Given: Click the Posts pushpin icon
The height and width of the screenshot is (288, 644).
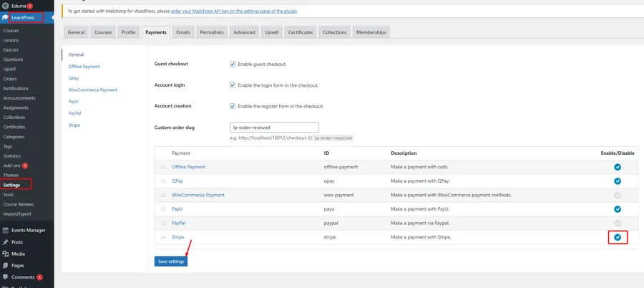Looking at the screenshot, I should coord(6,242).
